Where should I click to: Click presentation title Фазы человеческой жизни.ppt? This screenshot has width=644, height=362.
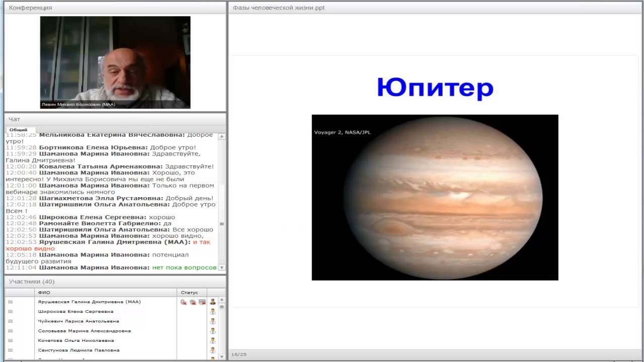point(278,8)
